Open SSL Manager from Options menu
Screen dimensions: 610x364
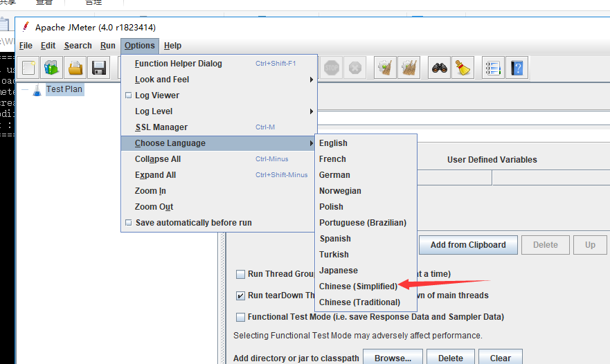tap(219, 127)
